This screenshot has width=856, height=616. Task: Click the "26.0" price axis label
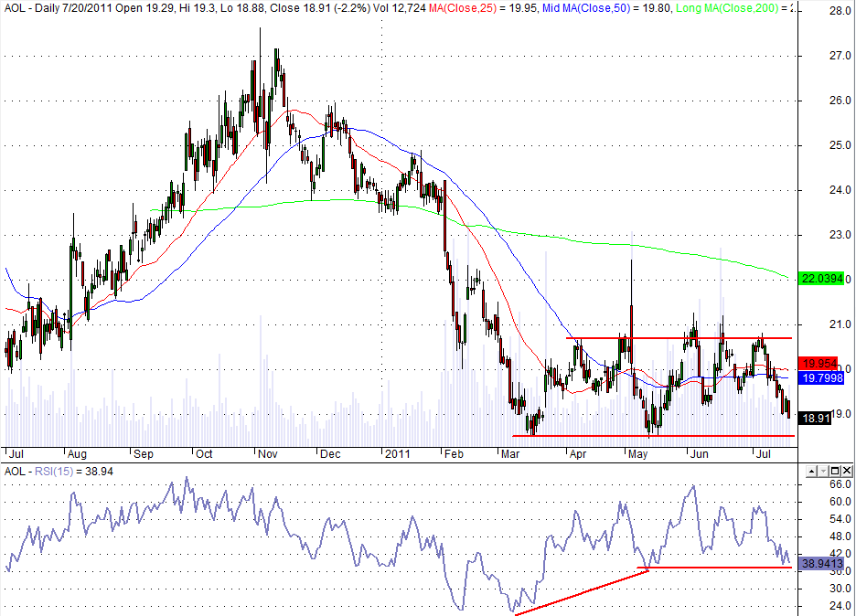point(840,101)
